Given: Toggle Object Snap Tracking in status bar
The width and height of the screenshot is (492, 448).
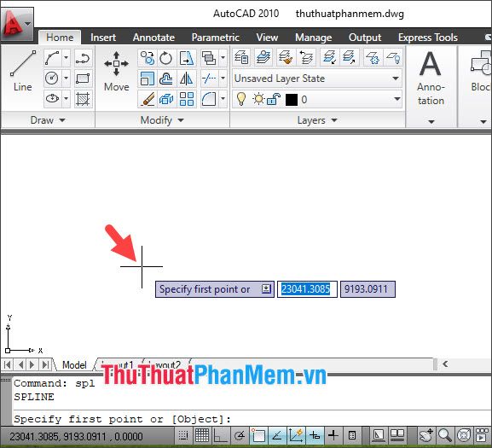Looking at the screenshot, I should click(x=277, y=435).
